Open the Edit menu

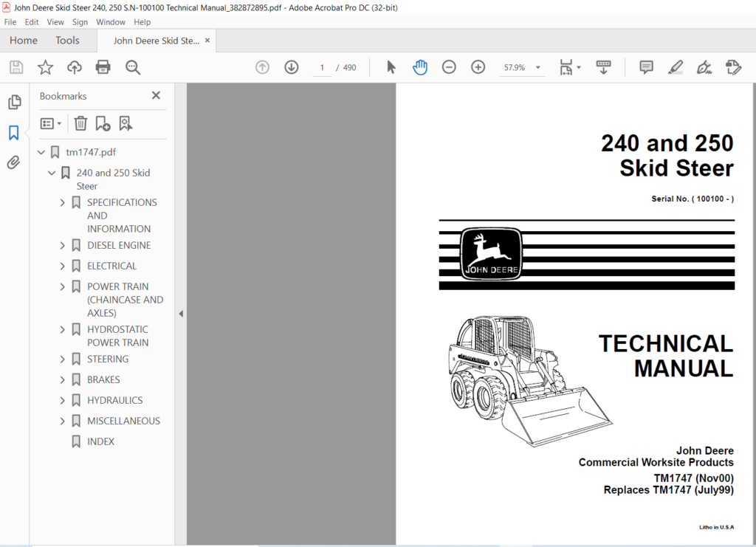[32, 22]
